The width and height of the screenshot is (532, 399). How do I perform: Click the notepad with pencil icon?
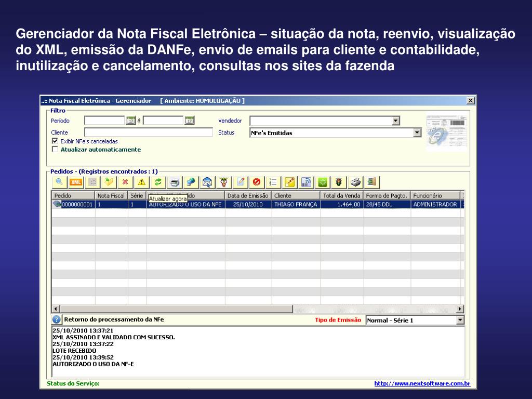(x=240, y=182)
